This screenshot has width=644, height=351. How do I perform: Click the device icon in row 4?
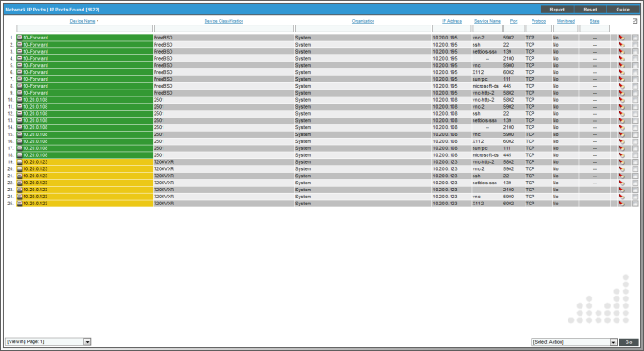[x=19, y=58]
